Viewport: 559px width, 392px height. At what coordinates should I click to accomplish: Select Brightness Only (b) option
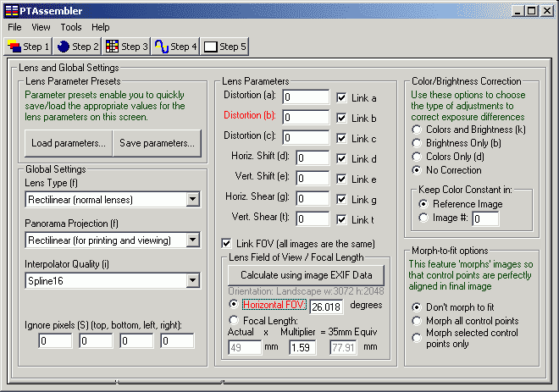tap(417, 143)
